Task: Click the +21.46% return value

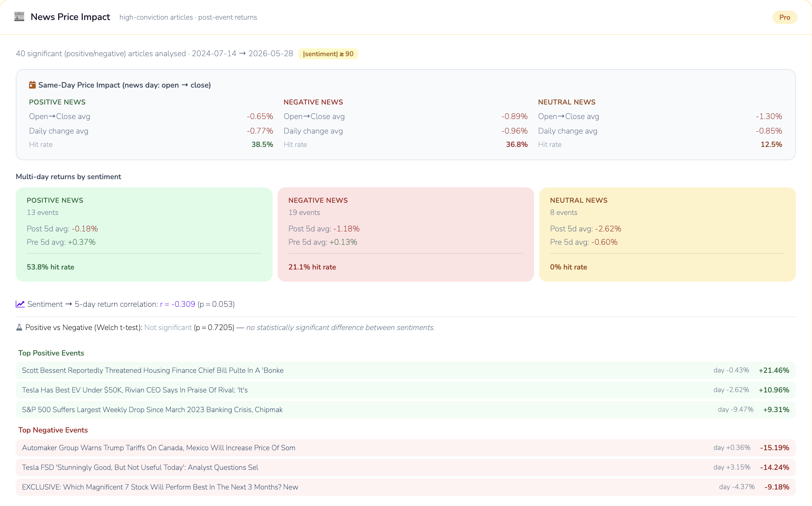Action: (774, 370)
